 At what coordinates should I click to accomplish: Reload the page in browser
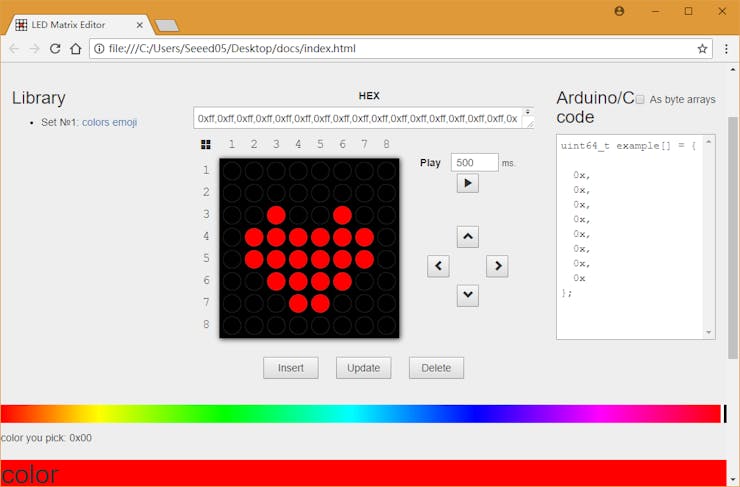pos(55,48)
